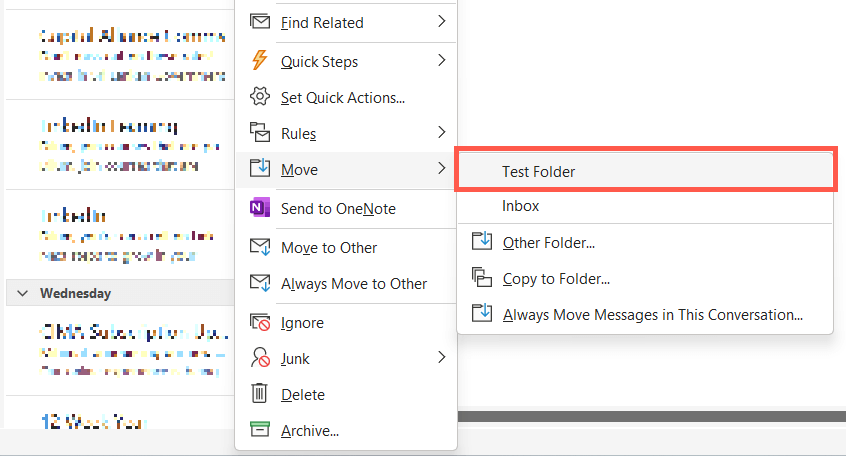
Task: Select Test Folder as move destination
Action: coord(539,171)
